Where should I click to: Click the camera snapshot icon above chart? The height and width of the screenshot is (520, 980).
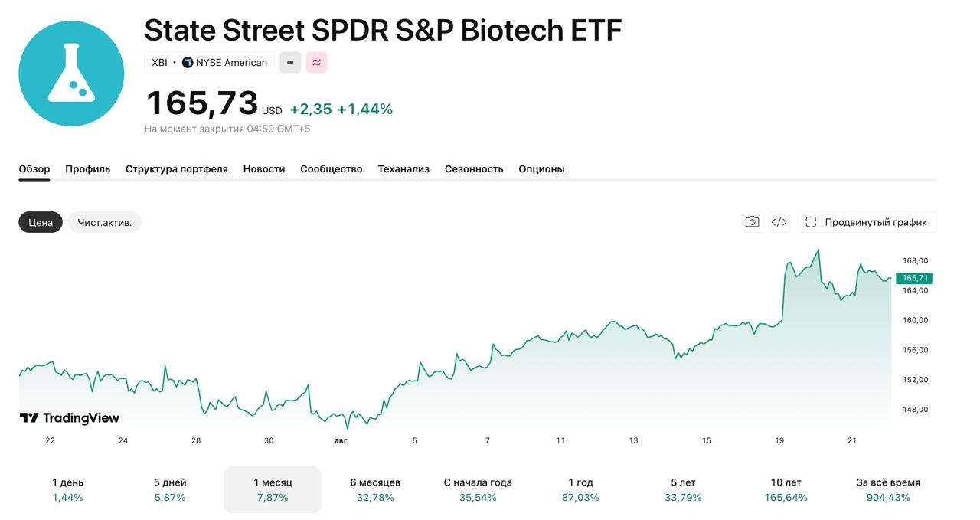[752, 222]
